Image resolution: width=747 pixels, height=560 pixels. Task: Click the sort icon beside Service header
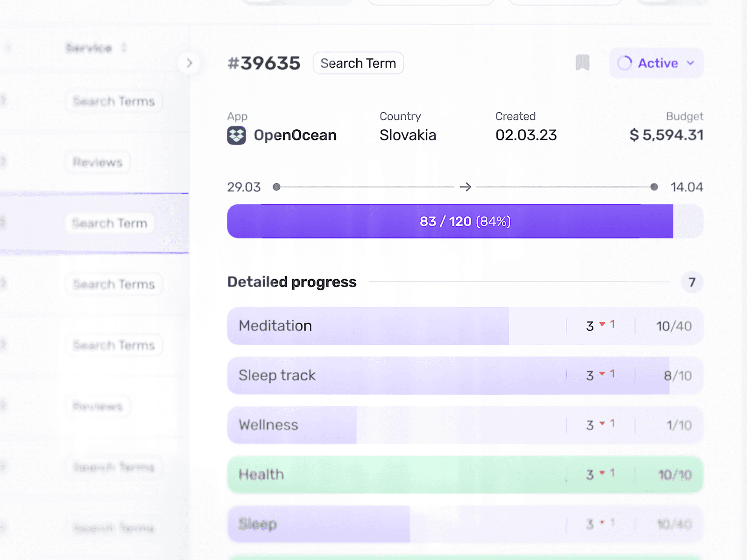124,48
